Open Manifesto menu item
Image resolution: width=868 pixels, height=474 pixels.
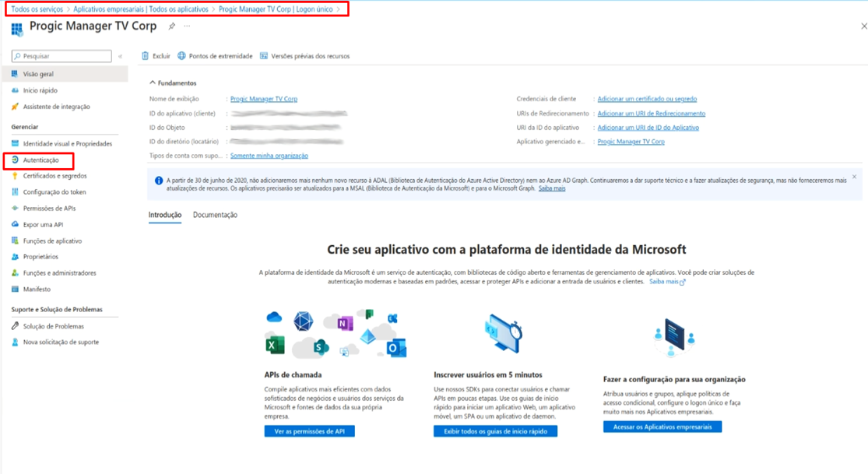(37, 289)
